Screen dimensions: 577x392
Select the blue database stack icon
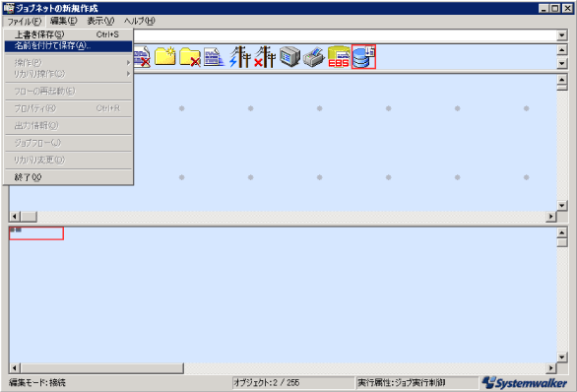coord(363,57)
